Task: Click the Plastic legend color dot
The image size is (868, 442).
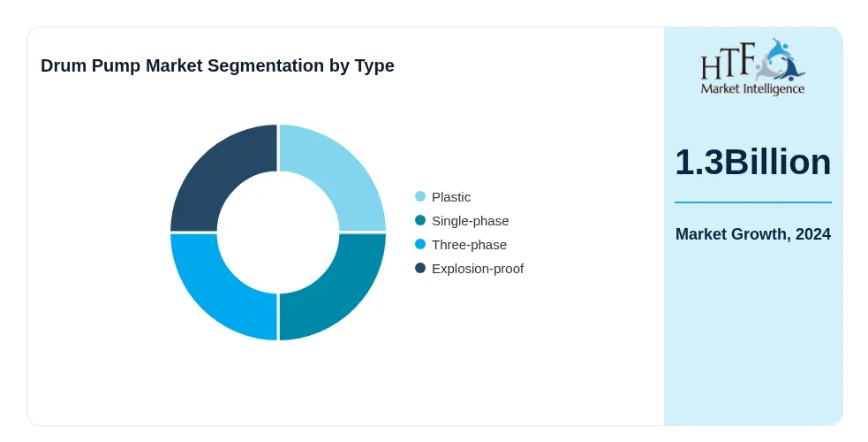Action: 420,196
